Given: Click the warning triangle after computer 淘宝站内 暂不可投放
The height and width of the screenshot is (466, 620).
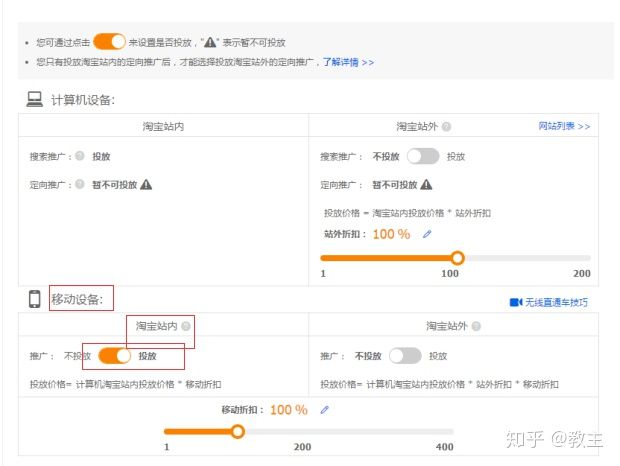Looking at the screenshot, I should pos(146,184).
